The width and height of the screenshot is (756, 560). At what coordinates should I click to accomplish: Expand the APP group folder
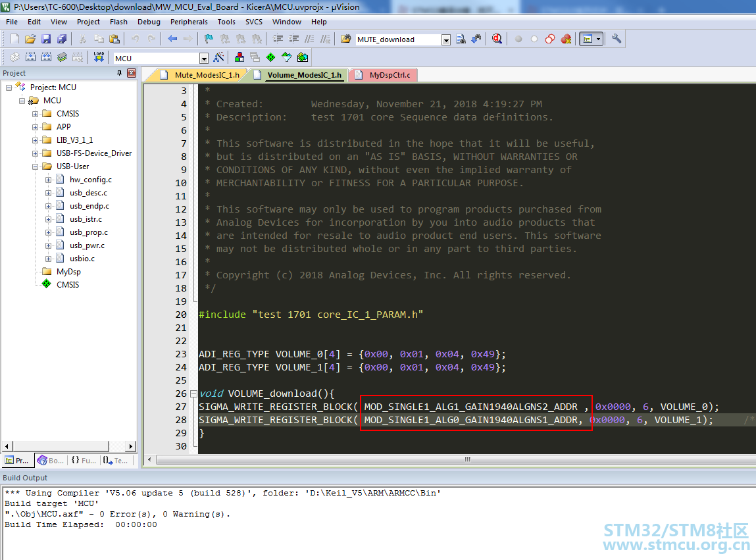(x=35, y=127)
